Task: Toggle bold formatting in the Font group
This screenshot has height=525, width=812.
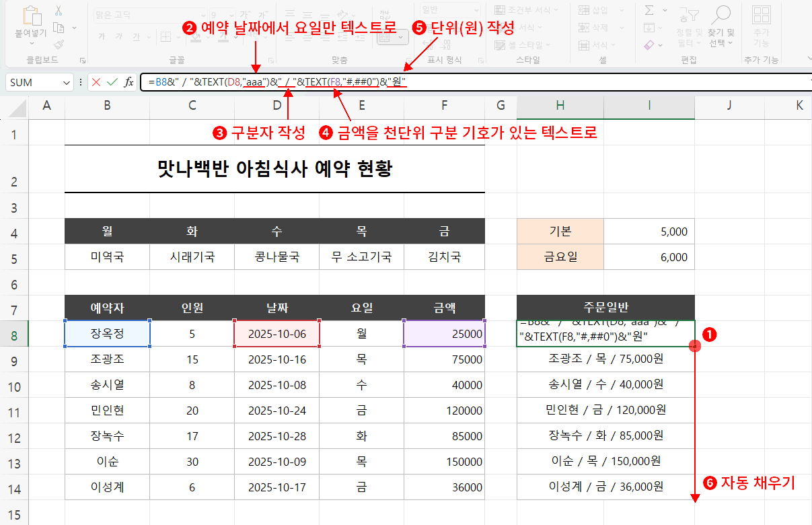Action: 103,35
